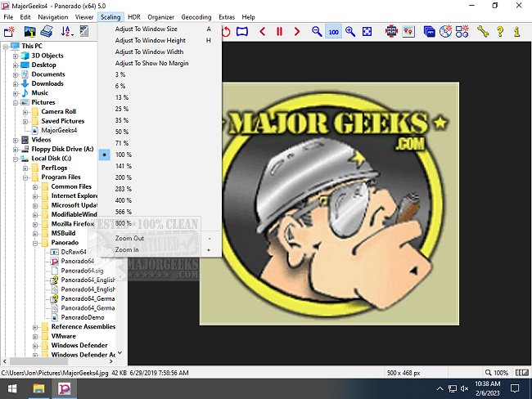Click the image info toolbar icon
Image resolution: width=532 pixels, height=399 pixels.
(29, 32)
